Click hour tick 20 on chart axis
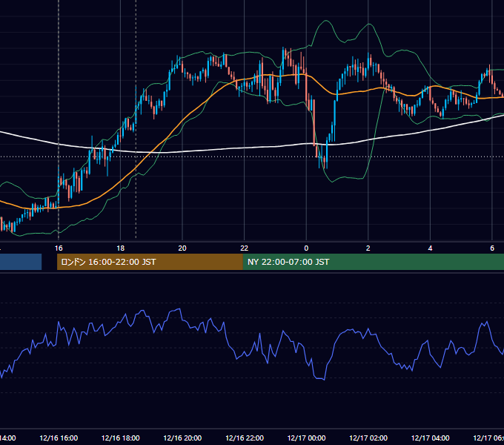504x445 pixels. click(182, 248)
